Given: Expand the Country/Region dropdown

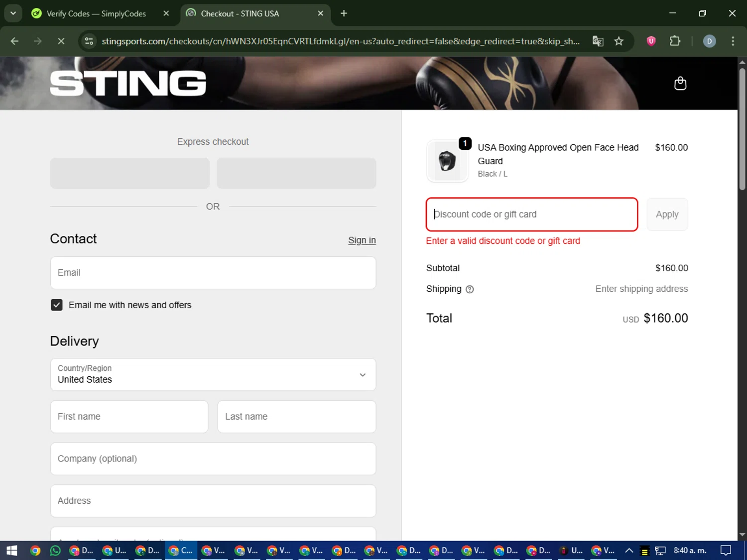Looking at the screenshot, I should pyautogui.click(x=213, y=374).
